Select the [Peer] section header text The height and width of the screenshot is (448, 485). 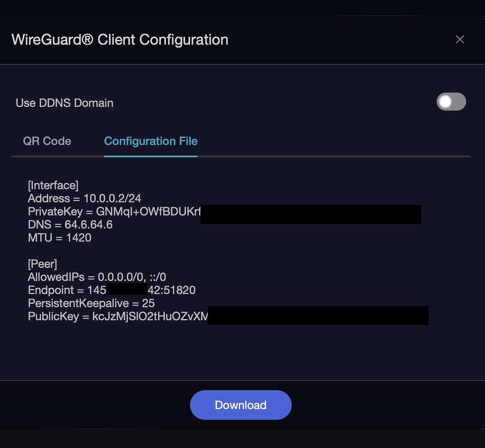click(43, 263)
